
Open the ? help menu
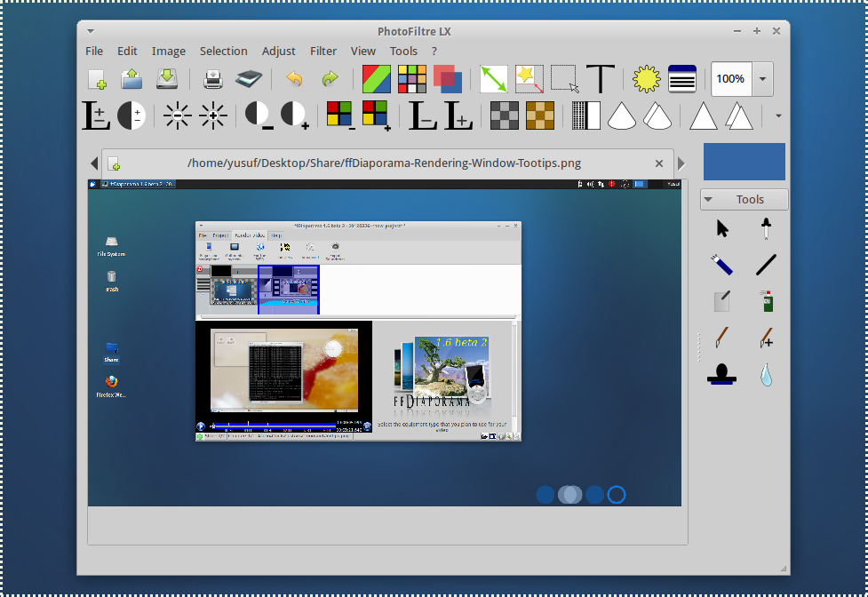(x=434, y=51)
